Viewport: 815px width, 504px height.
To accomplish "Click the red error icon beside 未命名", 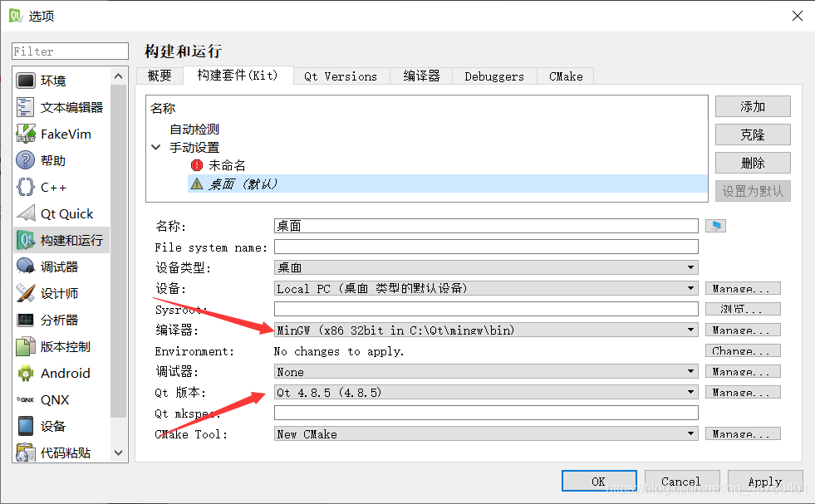I will (x=197, y=165).
